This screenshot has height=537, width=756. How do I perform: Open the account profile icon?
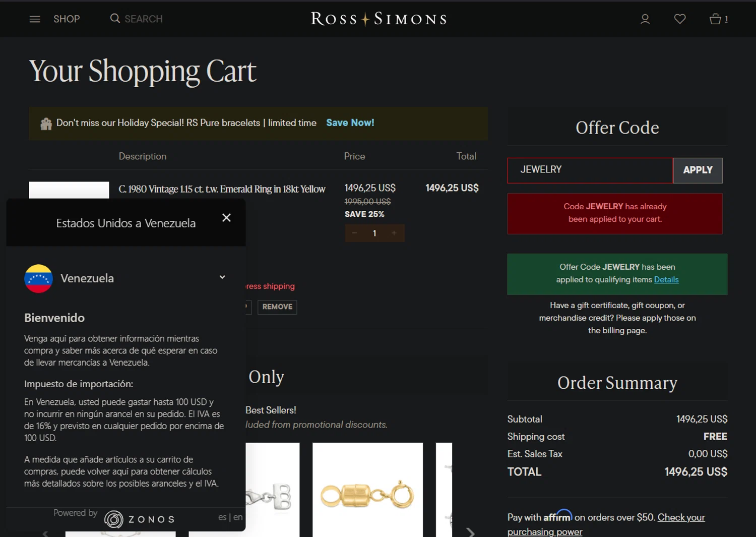tap(645, 19)
